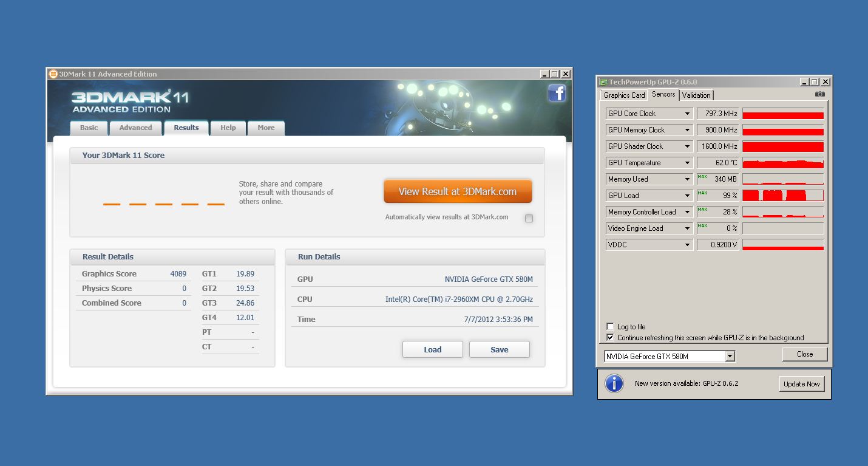Expand the NVIDIA GeForce GTX 580M device selector

point(730,357)
